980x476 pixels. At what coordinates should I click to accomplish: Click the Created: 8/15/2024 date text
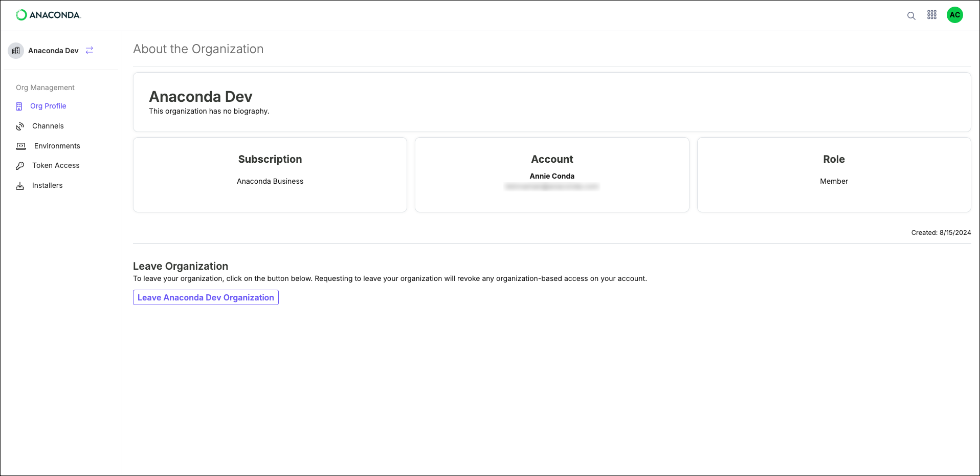(x=941, y=232)
